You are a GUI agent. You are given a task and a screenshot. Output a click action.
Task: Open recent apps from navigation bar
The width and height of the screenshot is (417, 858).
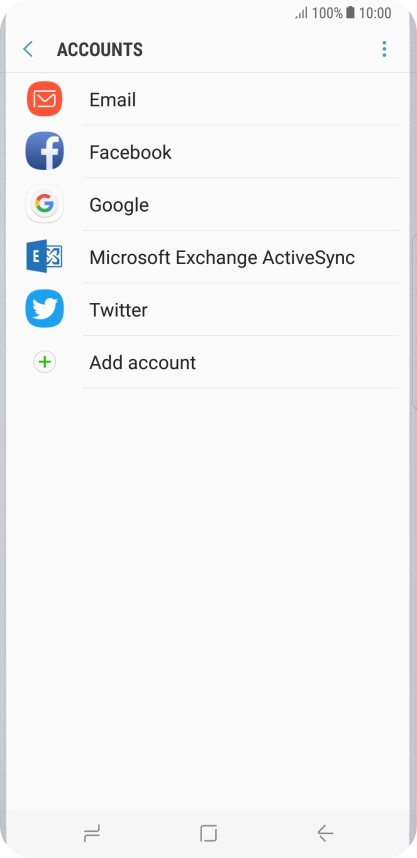[92, 833]
